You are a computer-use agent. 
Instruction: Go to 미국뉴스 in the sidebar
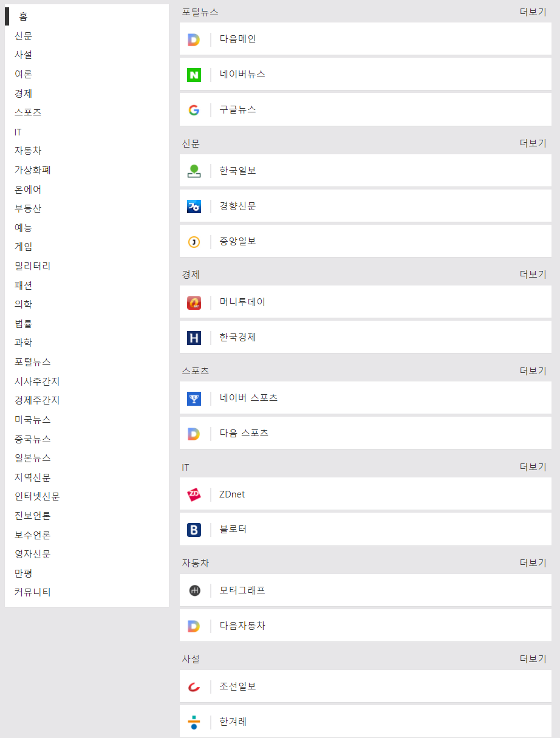(x=33, y=420)
